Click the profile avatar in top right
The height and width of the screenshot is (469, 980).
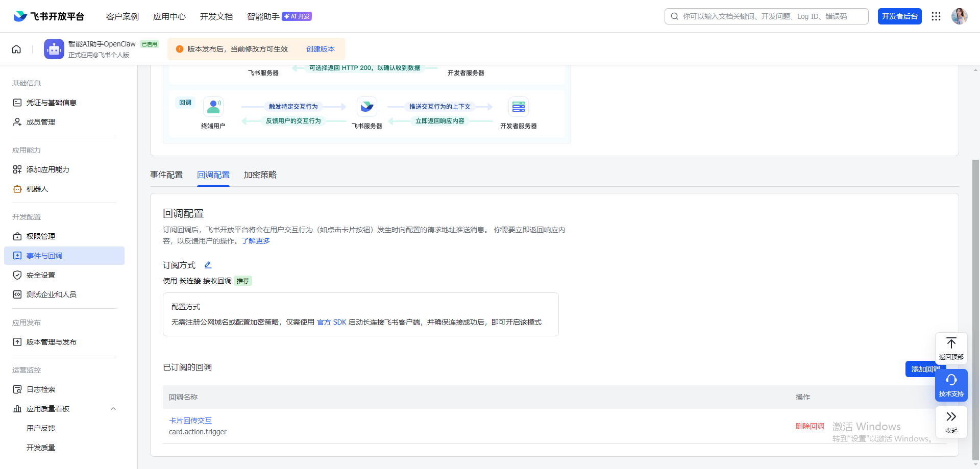coord(960,16)
